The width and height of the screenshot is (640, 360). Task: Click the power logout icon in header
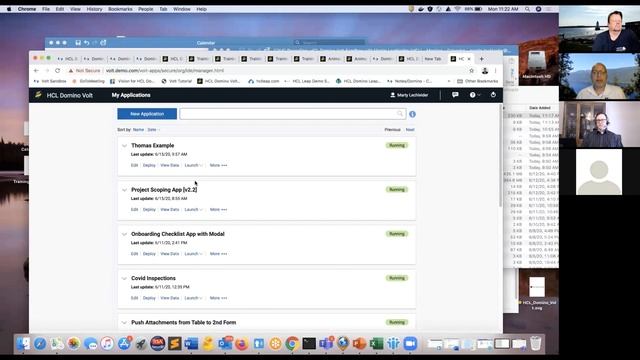click(x=493, y=95)
